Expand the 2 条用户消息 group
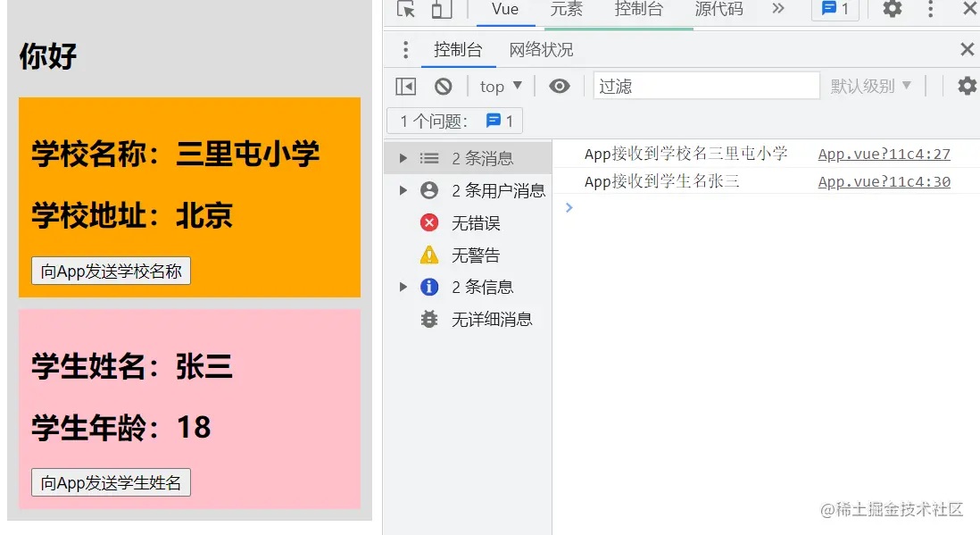This screenshot has width=980, height=535. click(x=402, y=189)
